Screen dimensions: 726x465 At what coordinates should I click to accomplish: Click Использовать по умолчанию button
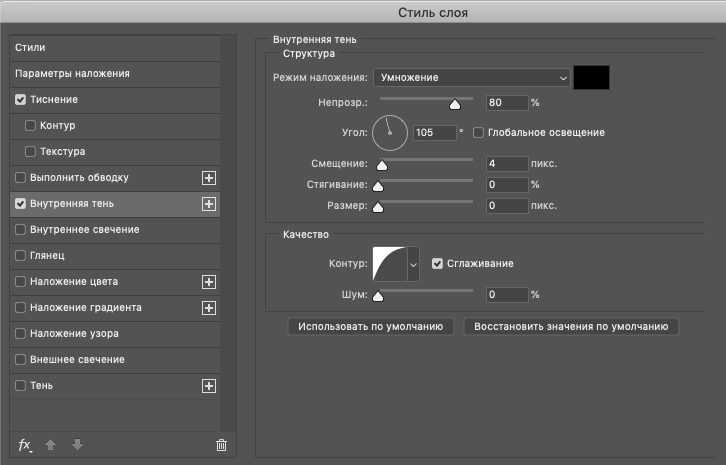370,327
